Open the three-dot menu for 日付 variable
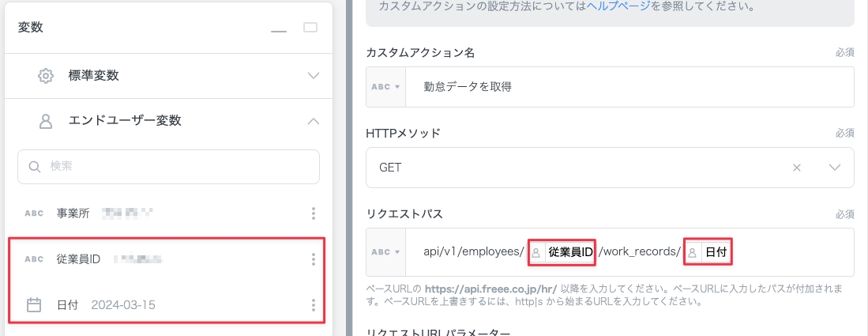The width and height of the screenshot is (868, 336). click(x=314, y=305)
